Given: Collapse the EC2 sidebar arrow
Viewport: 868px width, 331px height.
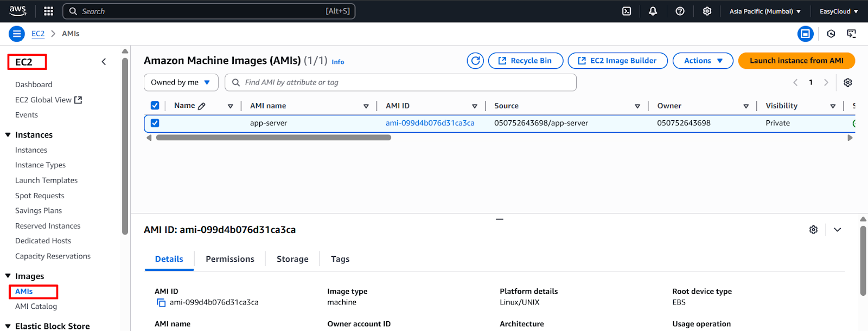Looking at the screenshot, I should 104,62.
